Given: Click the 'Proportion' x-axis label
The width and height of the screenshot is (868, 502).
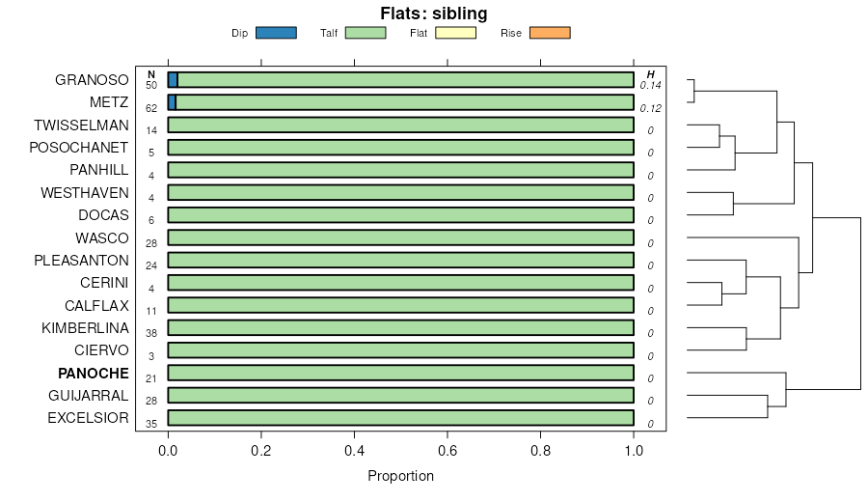Looking at the screenshot, I should pos(400,476).
